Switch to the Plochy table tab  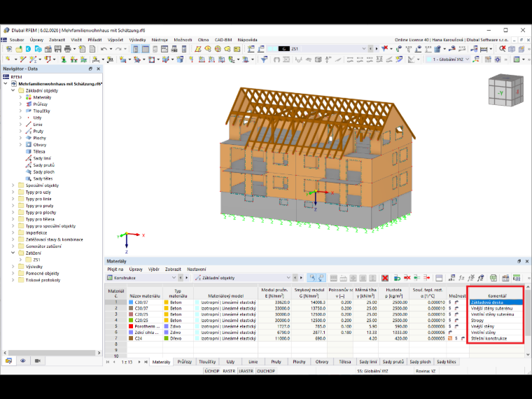(299, 362)
